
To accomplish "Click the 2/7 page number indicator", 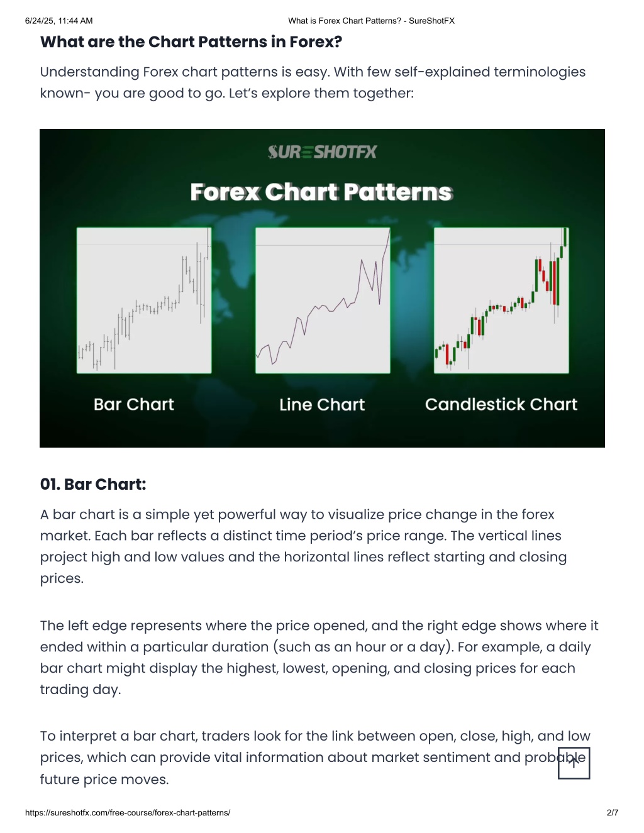I will pos(613,812).
